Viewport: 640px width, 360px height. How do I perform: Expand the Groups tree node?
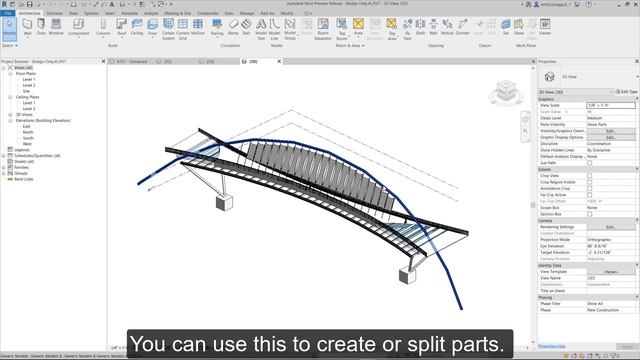[3, 173]
